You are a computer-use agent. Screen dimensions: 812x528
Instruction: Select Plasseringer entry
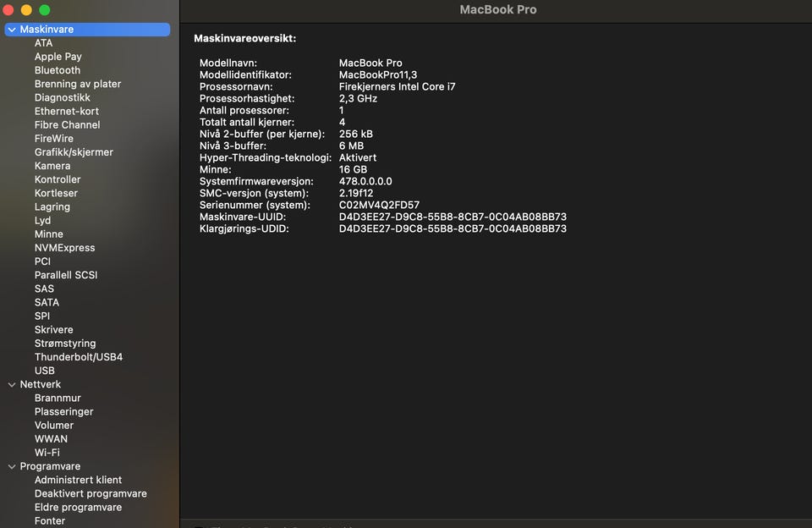pyautogui.click(x=63, y=412)
